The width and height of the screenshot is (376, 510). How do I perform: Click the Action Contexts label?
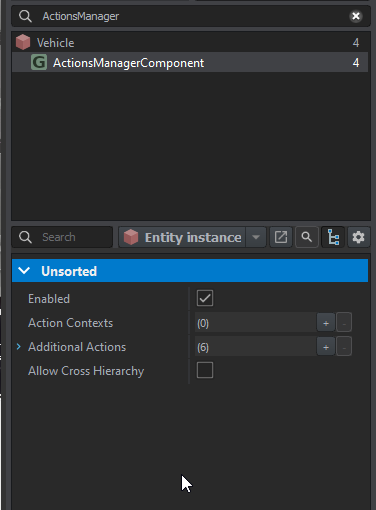(x=71, y=323)
